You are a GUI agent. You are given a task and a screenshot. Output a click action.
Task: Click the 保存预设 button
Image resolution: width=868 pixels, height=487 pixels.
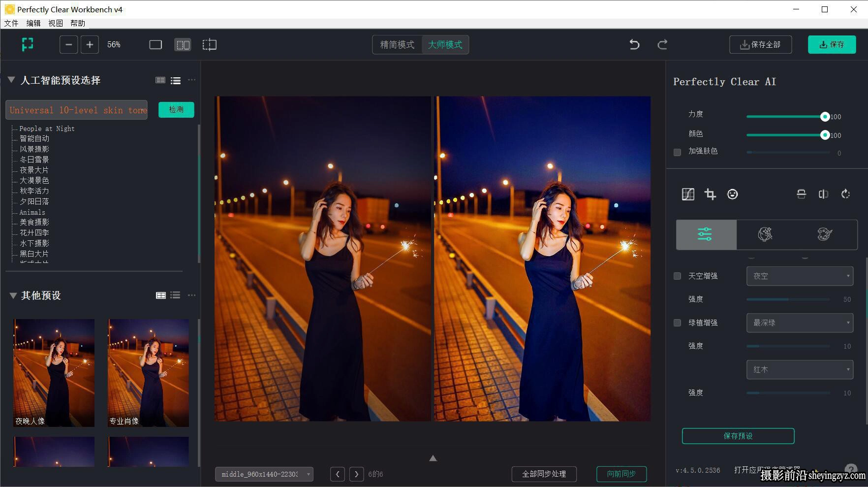coord(738,436)
